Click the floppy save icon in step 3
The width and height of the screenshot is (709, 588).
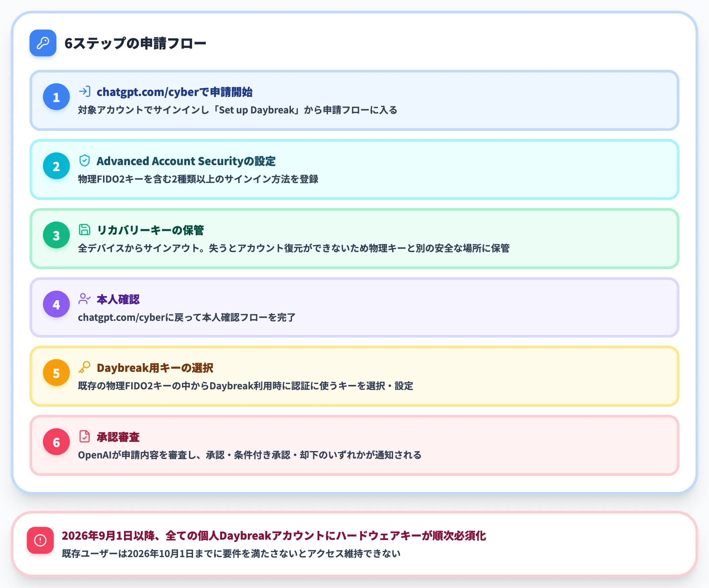coord(84,230)
